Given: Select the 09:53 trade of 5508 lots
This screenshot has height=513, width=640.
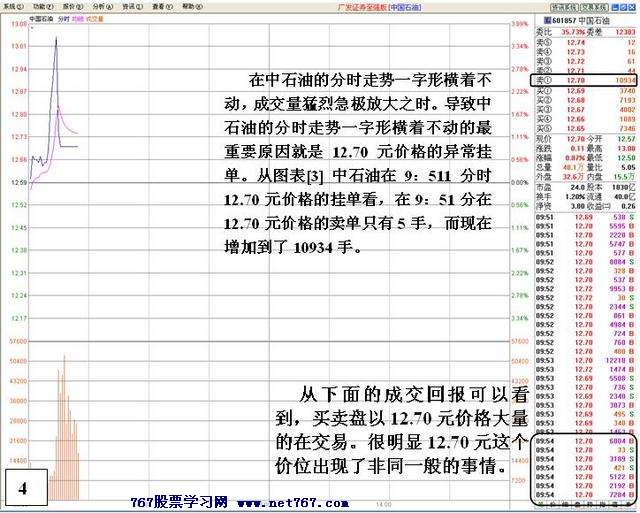Looking at the screenshot, I should [586, 379].
